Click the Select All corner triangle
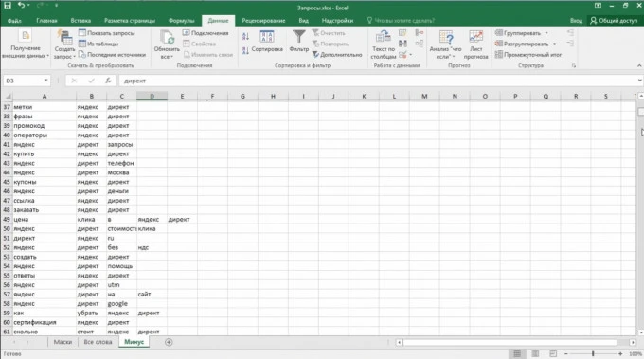 pos(8,96)
